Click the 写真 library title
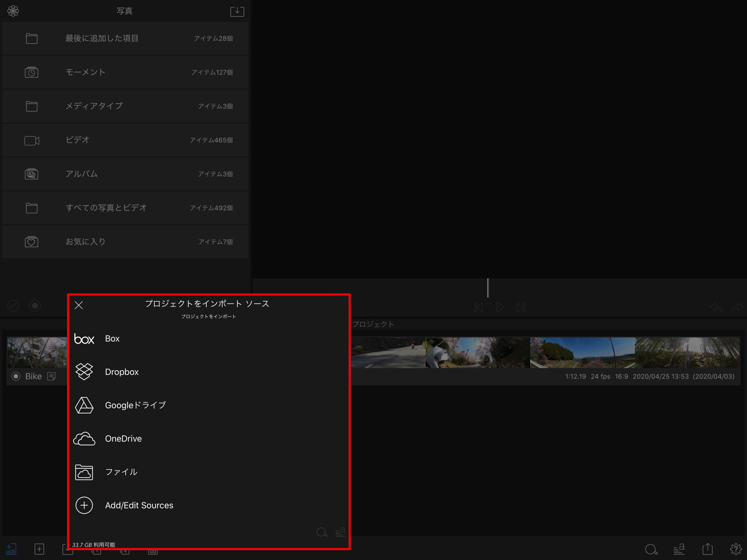The width and height of the screenshot is (747, 560). [125, 11]
